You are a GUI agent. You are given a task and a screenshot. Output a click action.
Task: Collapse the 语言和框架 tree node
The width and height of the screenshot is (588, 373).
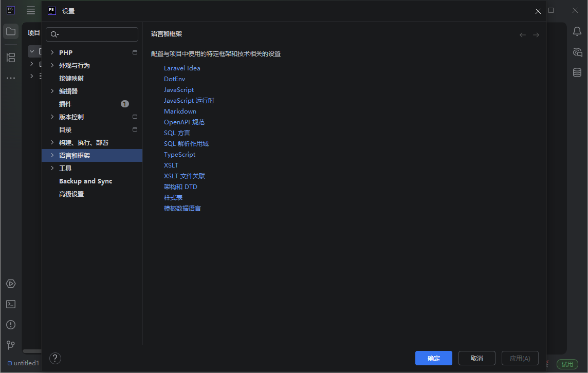click(51, 155)
